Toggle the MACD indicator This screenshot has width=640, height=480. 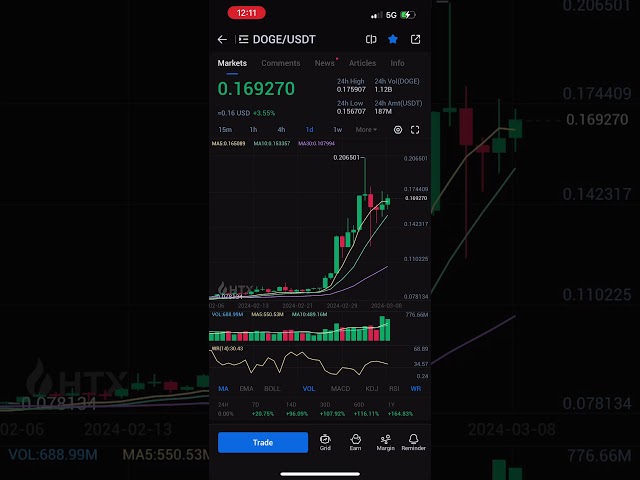[x=340, y=389]
